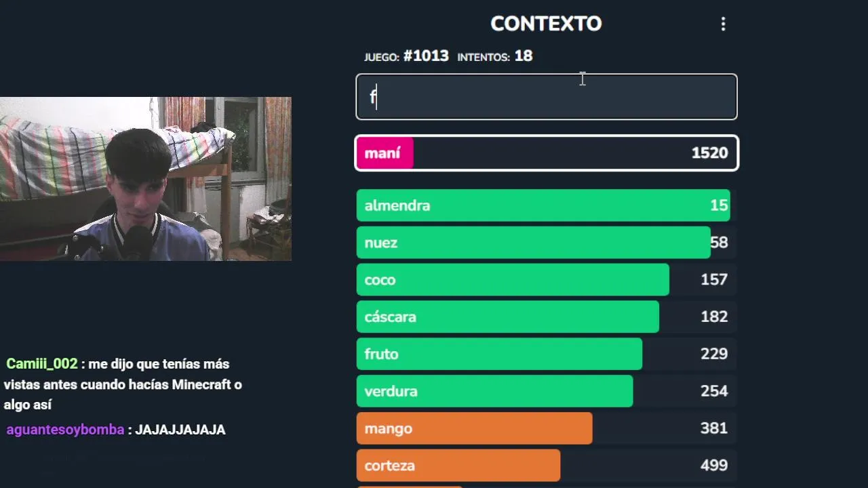The width and height of the screenshot is (868, 488).
Task: Select the cáscara guess row
Action: pos(507,317)
